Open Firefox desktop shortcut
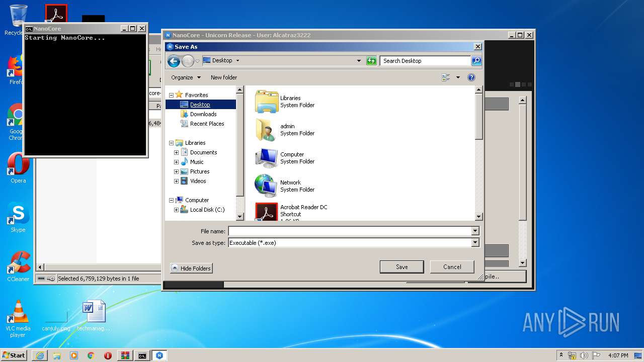The image size is (644, 362). (x=17, y=70)
